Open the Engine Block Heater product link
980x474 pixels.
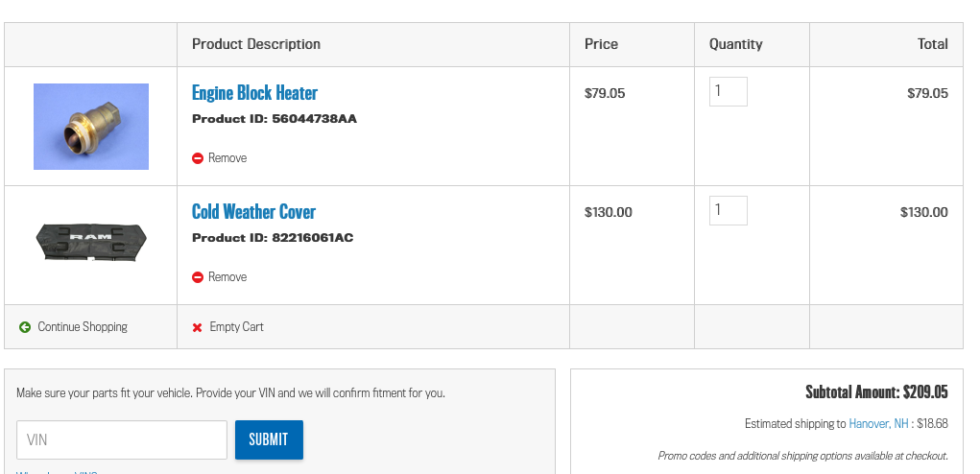[254, 93]
